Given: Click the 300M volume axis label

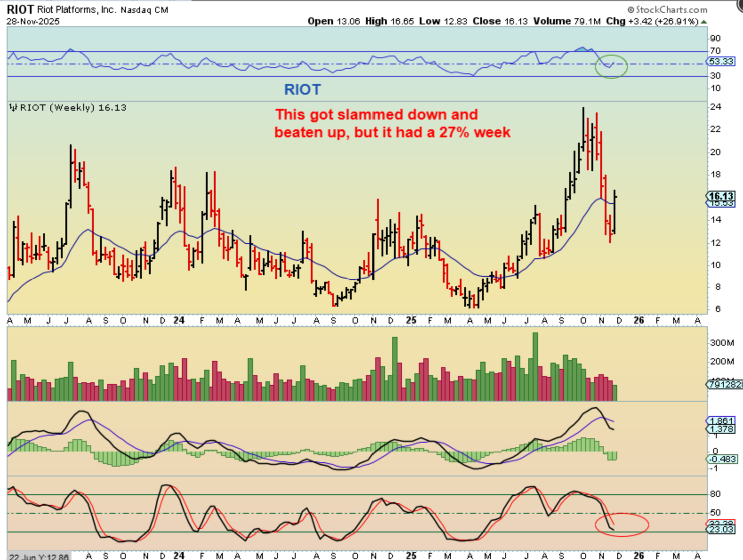Looking at the screenshot, I should 722,343.
